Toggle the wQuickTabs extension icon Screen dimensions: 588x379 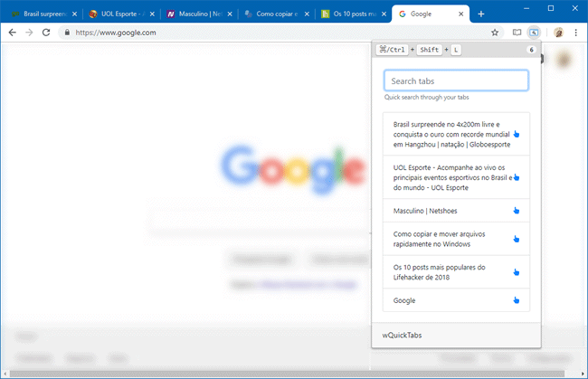click(x=534, y=33)
